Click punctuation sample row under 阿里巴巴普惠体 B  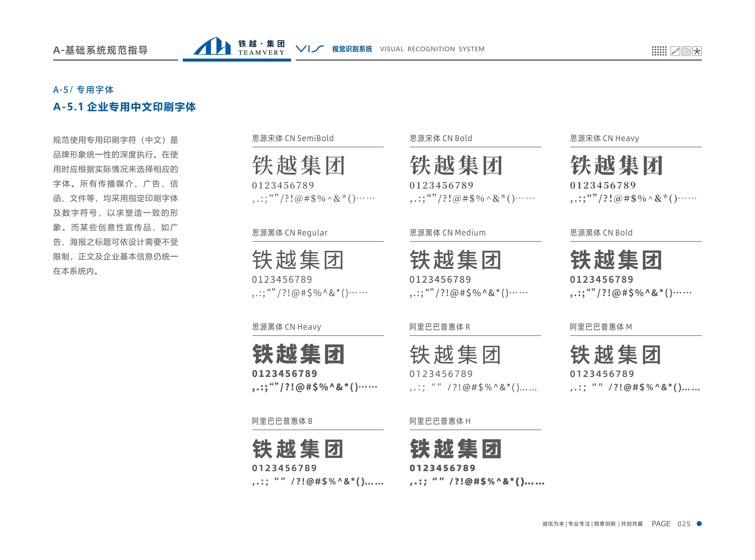point(318,481)
